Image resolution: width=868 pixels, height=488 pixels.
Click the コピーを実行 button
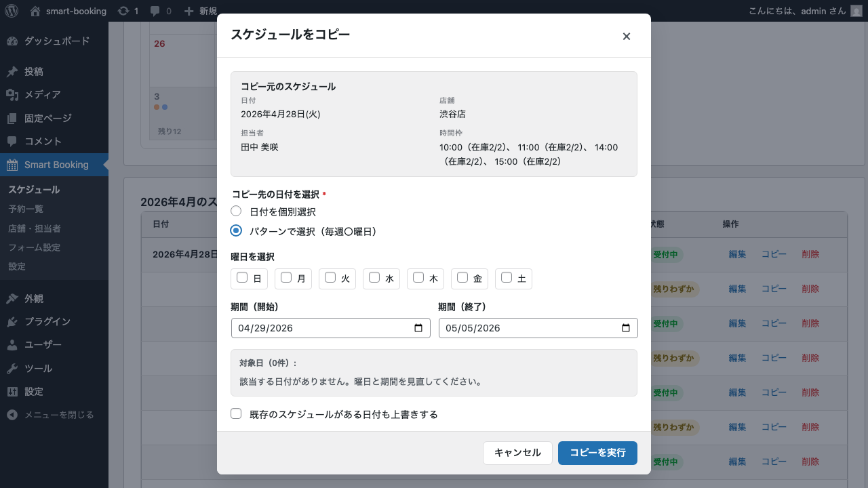point(597,453)
